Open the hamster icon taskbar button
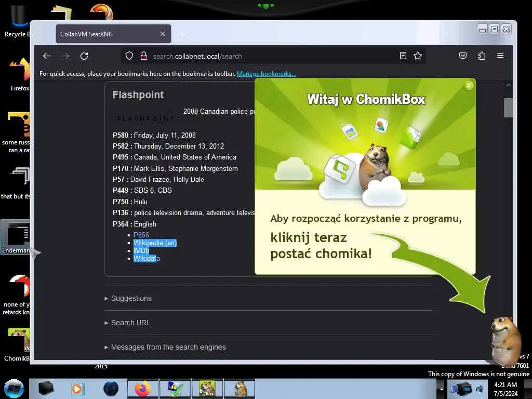Screen dimensions: 532x399 (240, 389)
